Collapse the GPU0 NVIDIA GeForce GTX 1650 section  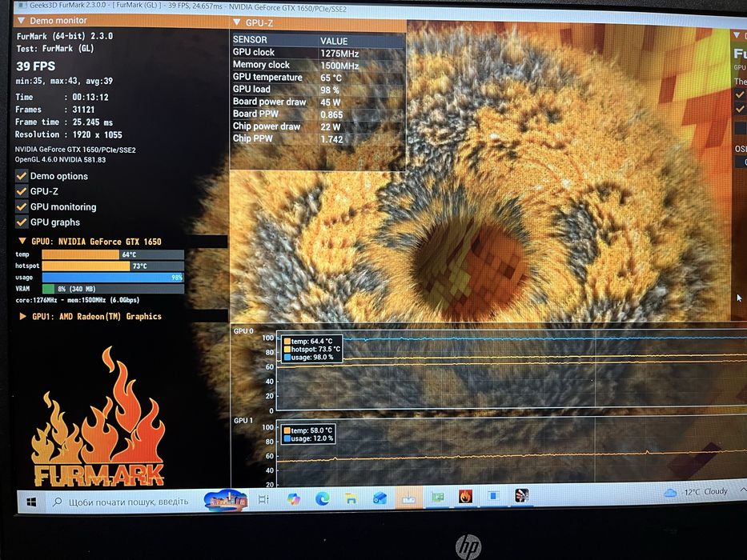pyautogui.click(x=22, y=241)
